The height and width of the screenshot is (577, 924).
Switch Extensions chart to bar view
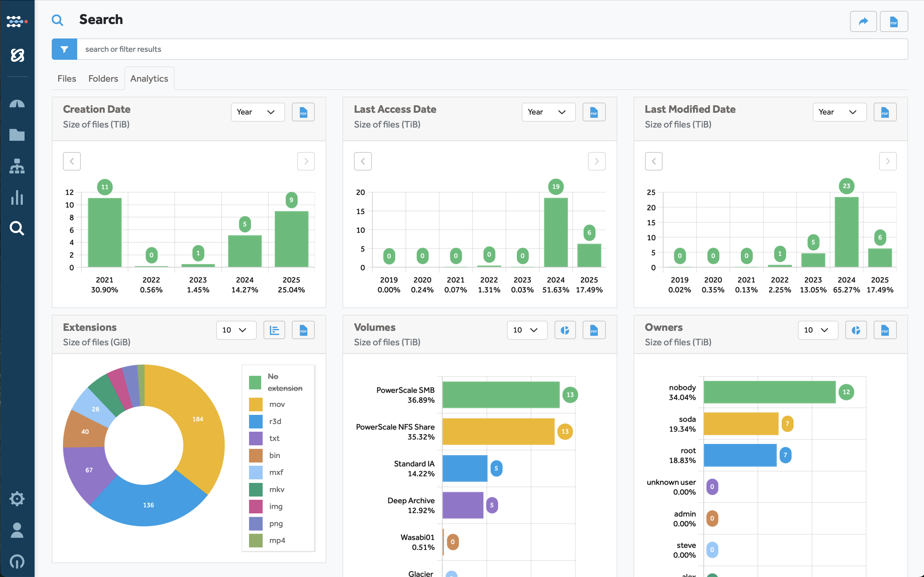click(274, 330)
